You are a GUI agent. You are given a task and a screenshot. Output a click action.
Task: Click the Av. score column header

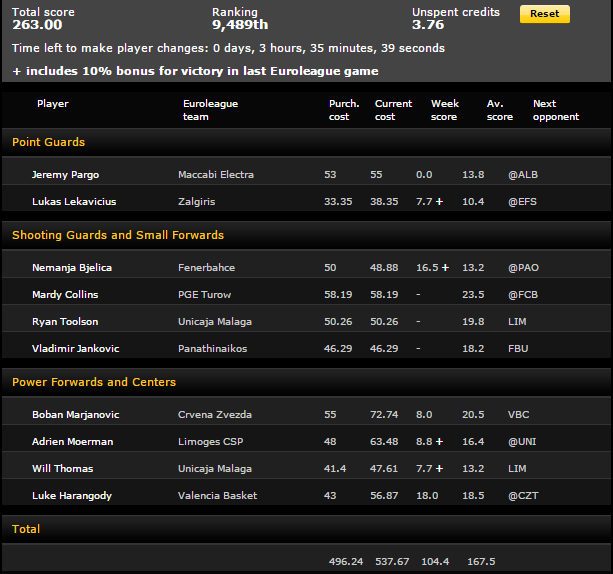[x=500, y=110]
